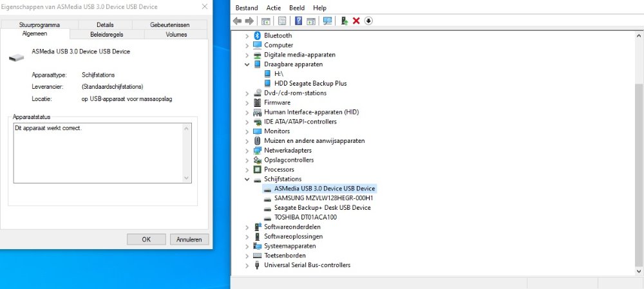Expand the Bluetooth category
This screenshot has height=289, width=644.
(x=247, y=36)
